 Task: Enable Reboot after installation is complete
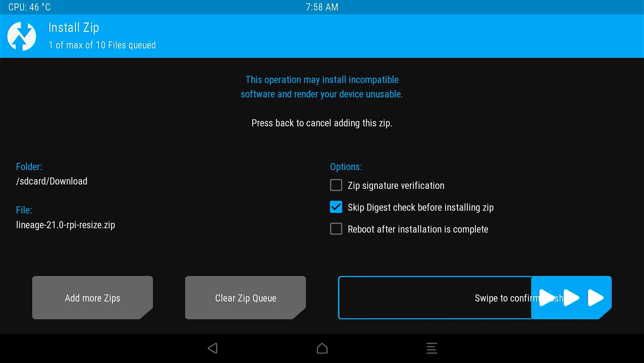[336, 229]
